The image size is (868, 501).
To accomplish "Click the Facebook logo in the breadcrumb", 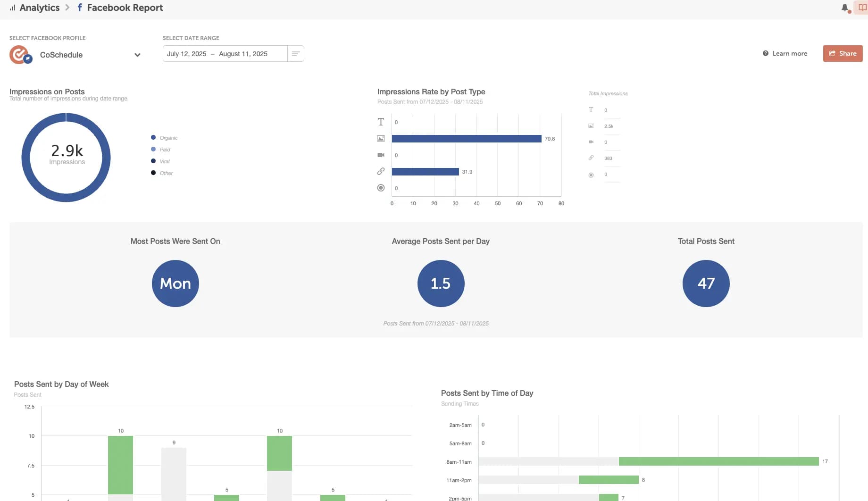I will [x=80, y=8].
